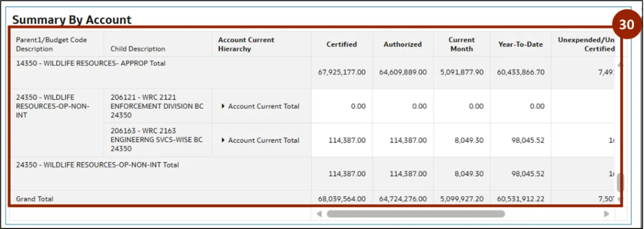644x229 pixels.
Task: Click the Certified column header
Action: (x=341, y=44)
